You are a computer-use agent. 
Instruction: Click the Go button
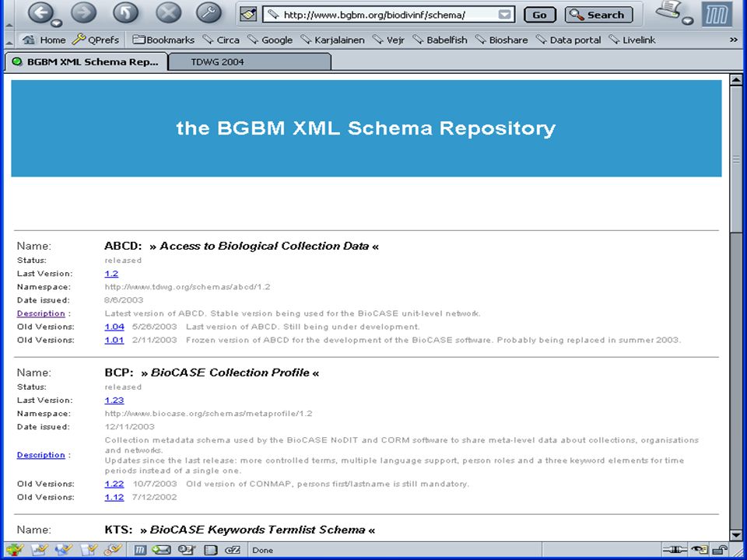coord(539,15)
